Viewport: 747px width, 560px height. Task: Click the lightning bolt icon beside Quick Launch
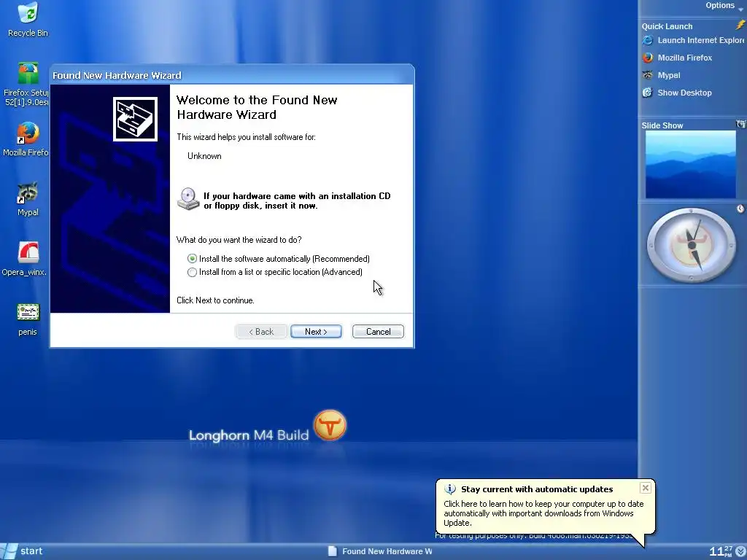(x=740, y=26)
